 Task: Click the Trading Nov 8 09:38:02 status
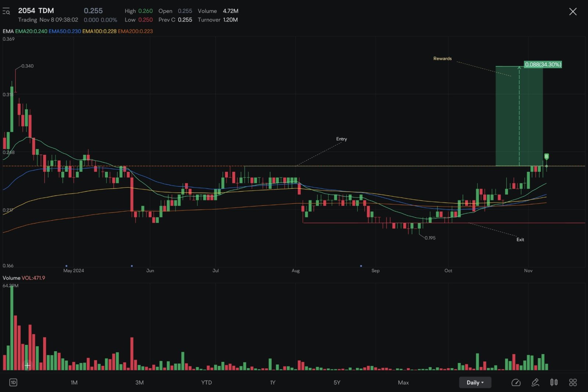(x=48, y=20)
